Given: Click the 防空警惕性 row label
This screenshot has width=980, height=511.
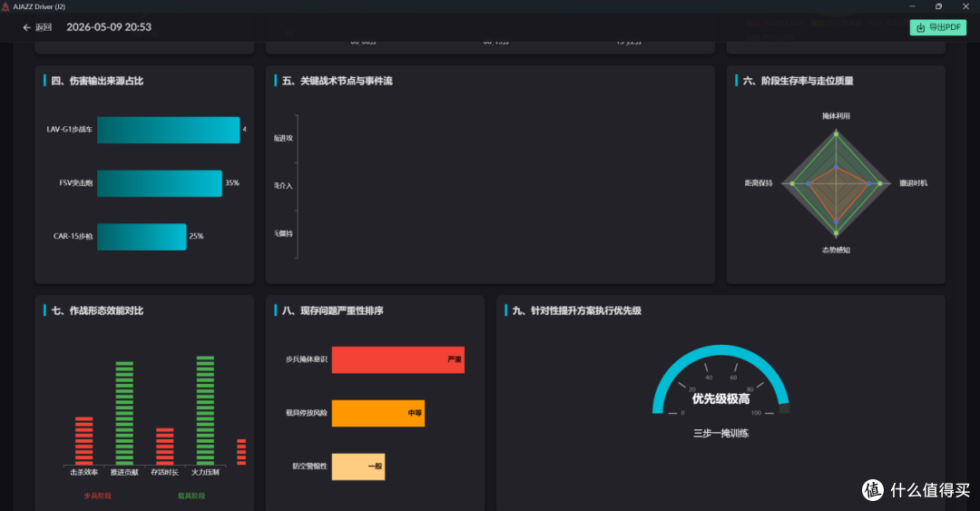Looking at the screenshot, I should tap(310, 467).
